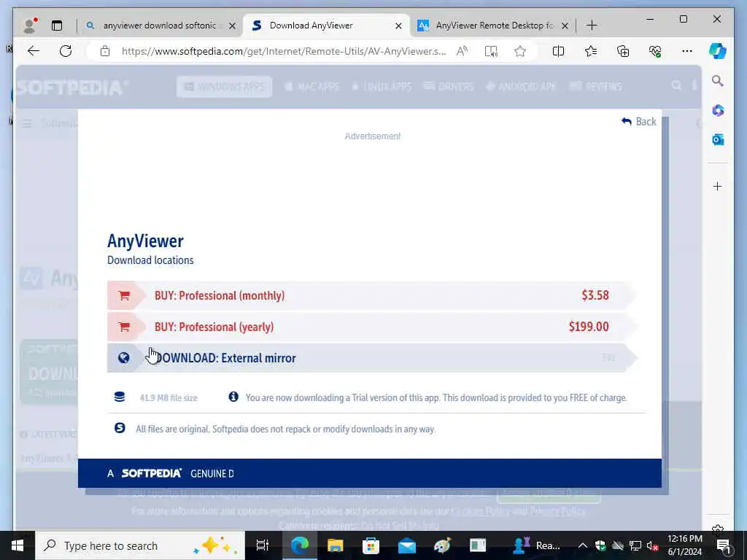View site information lock icon

click(105, 51)
